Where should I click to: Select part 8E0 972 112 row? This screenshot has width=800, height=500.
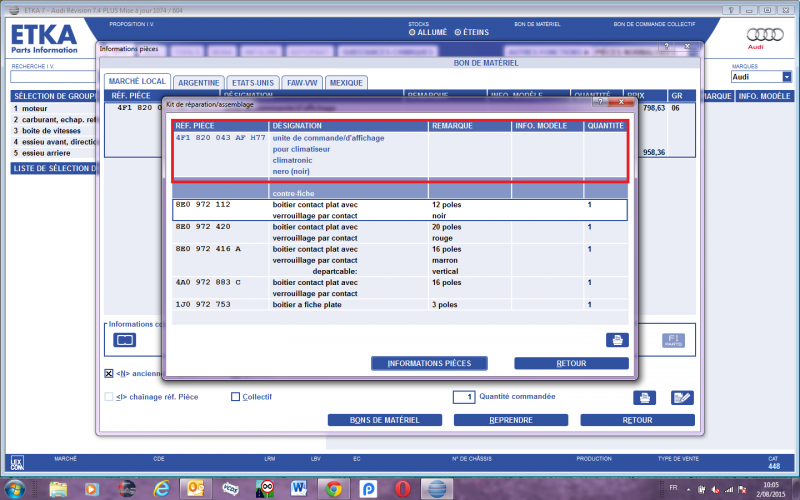(400, 210)
